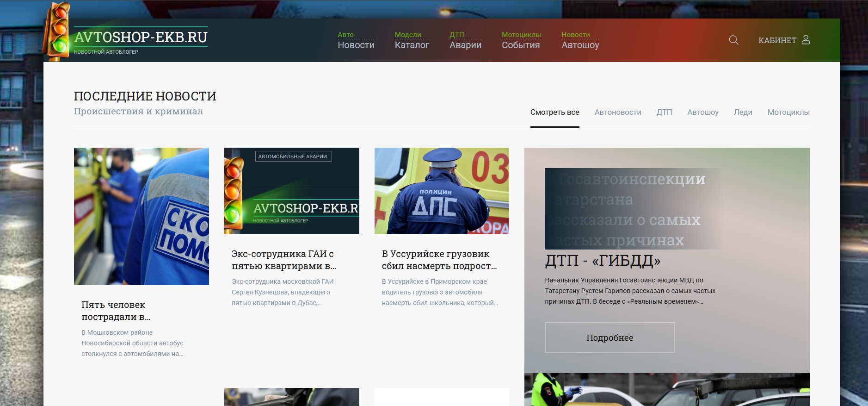The width and height of the screenshot is (868, 406).
Task: Open the ДПС police officer article image
Action: [x=442, y=191]
